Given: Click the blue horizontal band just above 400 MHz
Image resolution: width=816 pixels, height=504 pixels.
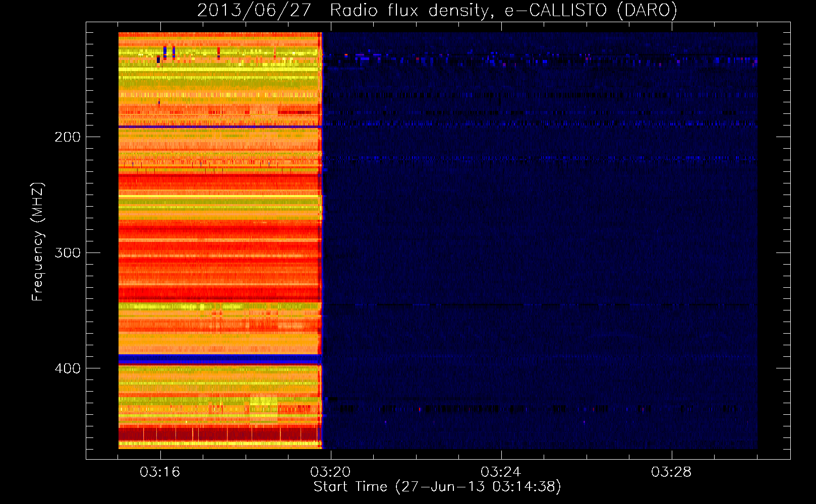Looking at the screenshot, I should point(220,359).
